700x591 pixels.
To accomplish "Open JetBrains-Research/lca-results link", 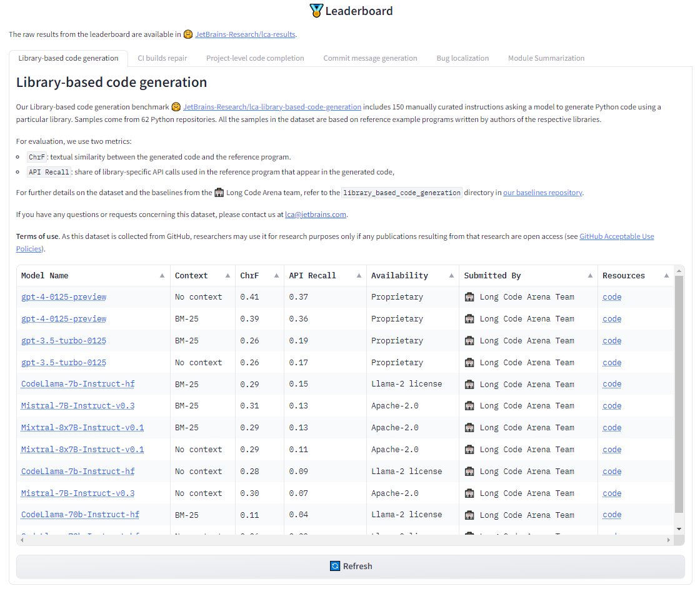I will tap(245, 34).
